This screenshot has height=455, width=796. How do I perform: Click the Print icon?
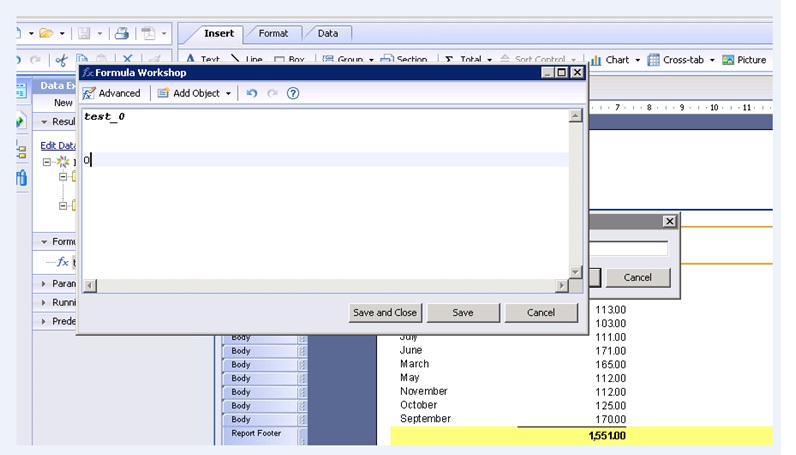121,34
